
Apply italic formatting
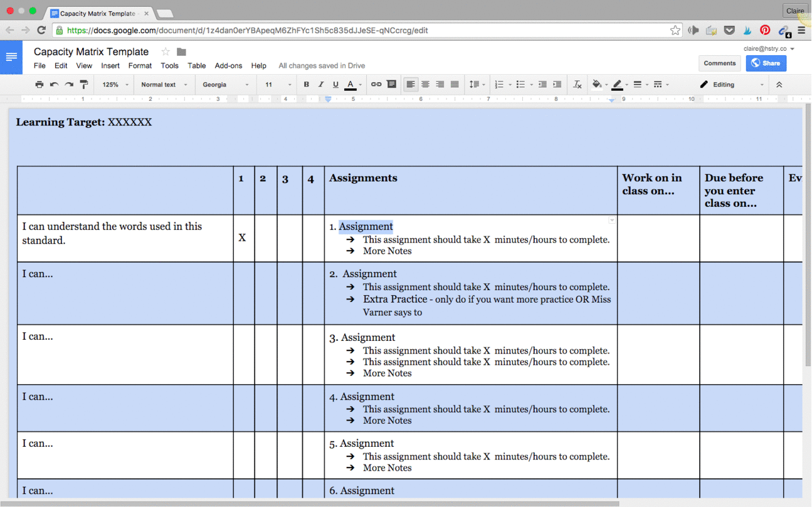(x=320, y=84)
